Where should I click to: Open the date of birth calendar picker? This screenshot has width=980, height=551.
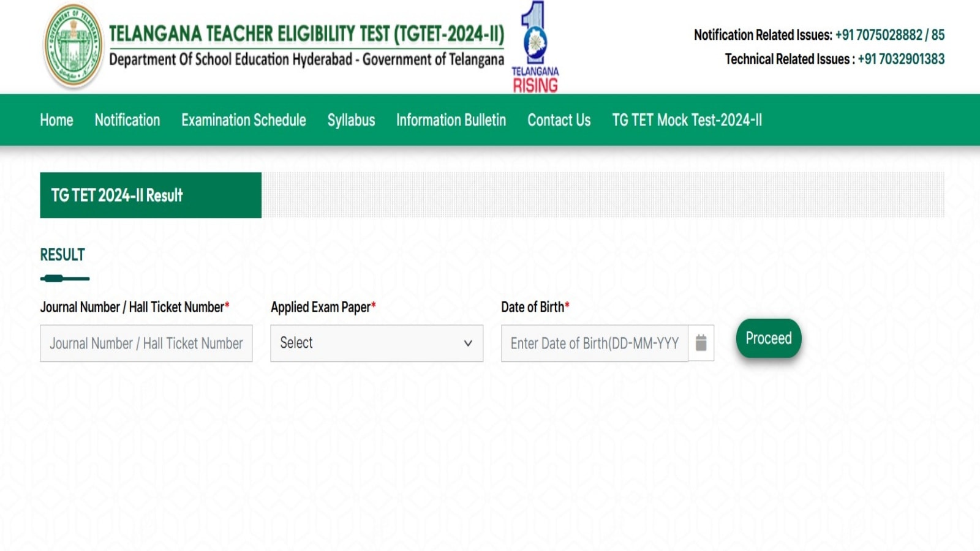click(701, 343)
